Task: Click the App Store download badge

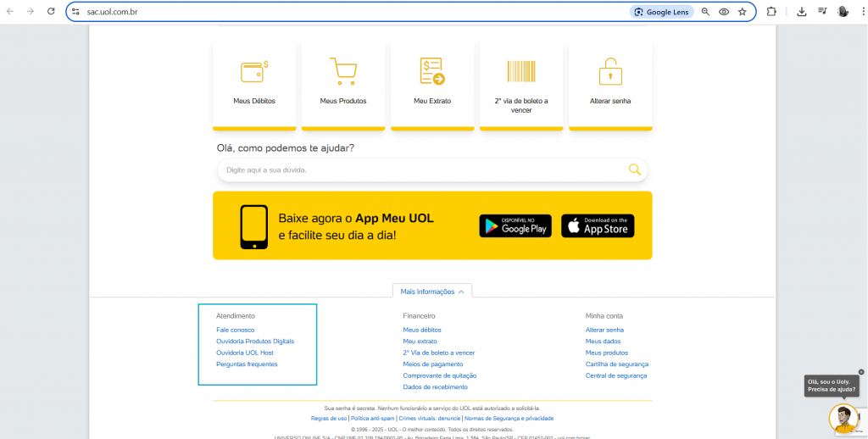Action: click(x=598, y=226)
